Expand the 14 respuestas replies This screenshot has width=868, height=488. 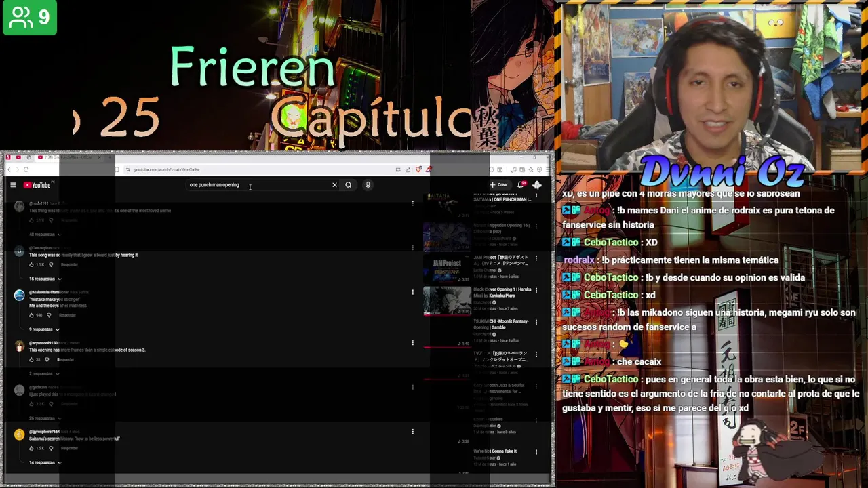[x=45, y=462]
